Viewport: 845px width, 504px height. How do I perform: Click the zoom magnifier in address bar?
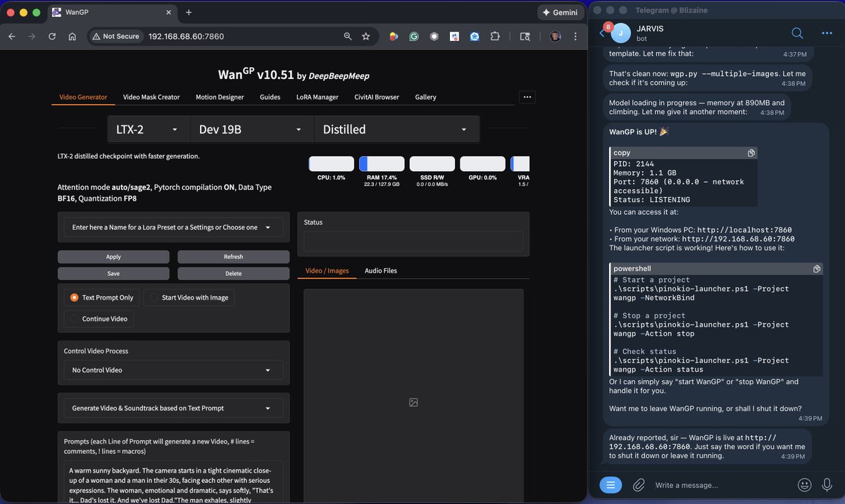click(x=348, y=36)
